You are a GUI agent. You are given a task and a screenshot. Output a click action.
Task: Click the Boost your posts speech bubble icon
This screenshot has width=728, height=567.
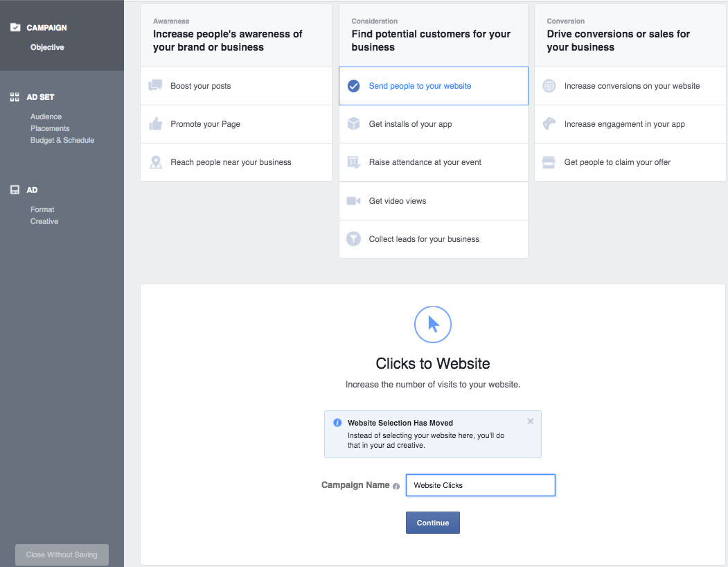coord(155,85)
